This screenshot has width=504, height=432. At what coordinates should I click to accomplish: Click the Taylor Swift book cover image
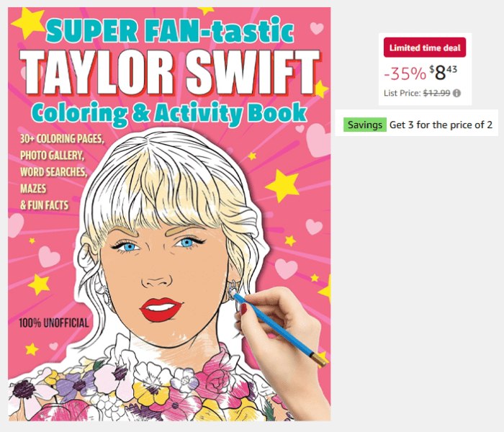click(169, 214)
